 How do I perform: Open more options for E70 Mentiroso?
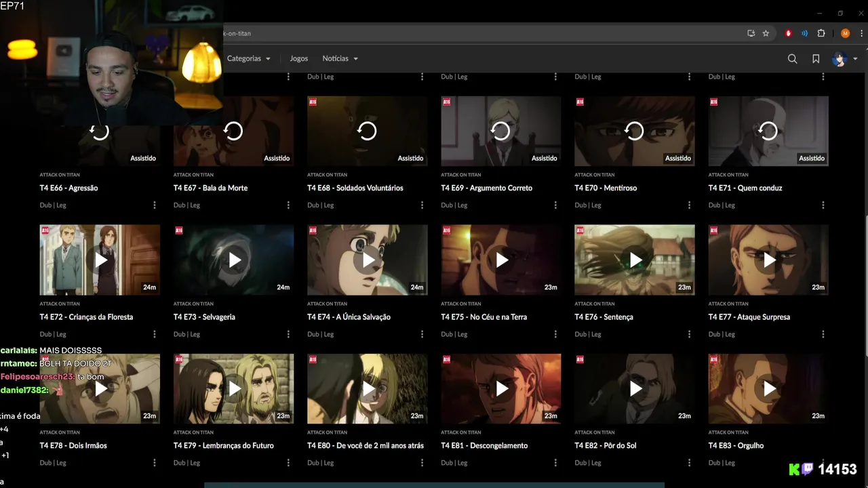point(689,205)
